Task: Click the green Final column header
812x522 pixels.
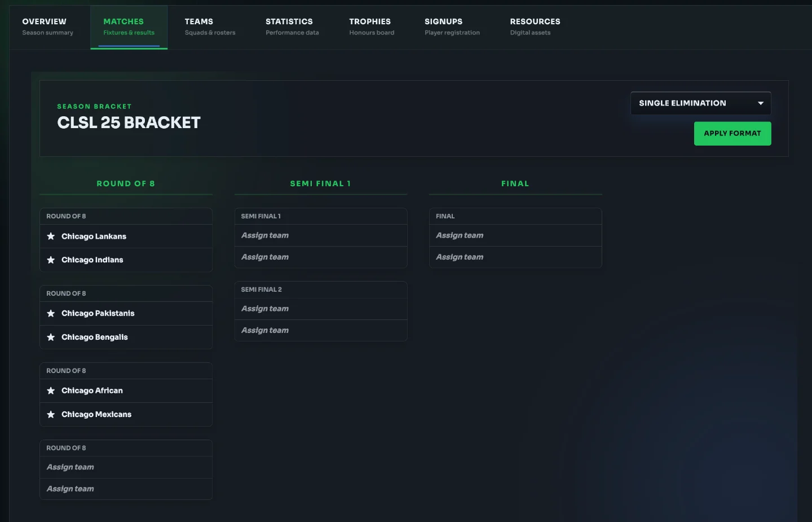Action: (x=515, y=184)
